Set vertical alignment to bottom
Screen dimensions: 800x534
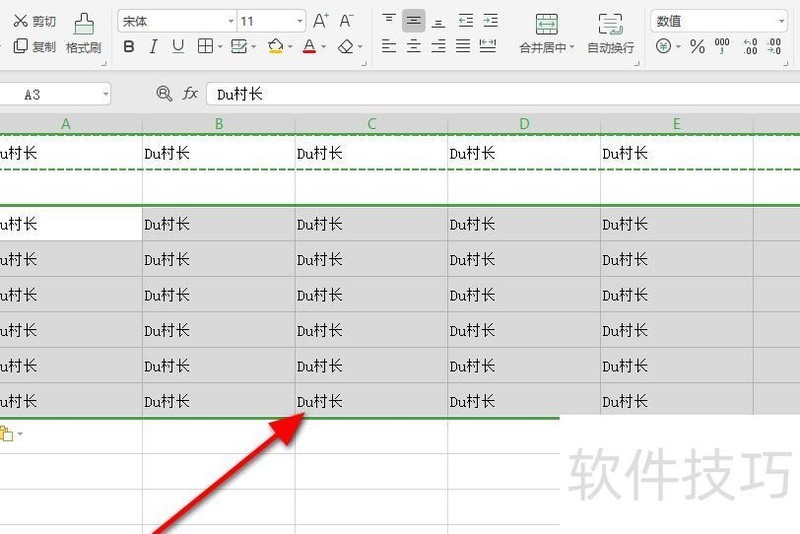[438, 22]
